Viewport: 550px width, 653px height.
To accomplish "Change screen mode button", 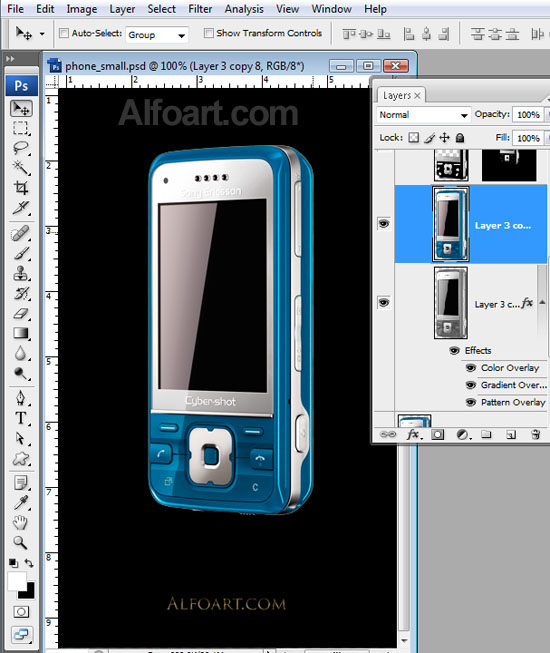I will (x=21, y=634).
